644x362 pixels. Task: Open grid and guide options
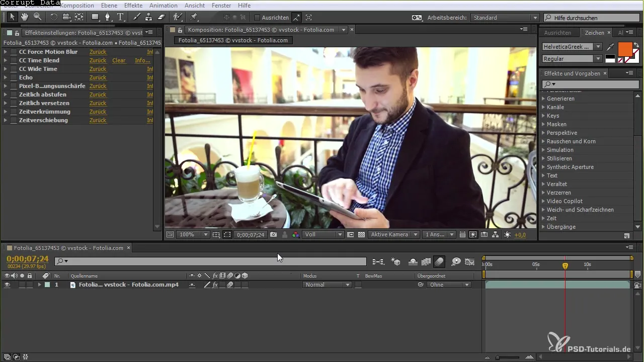[216, 235]
